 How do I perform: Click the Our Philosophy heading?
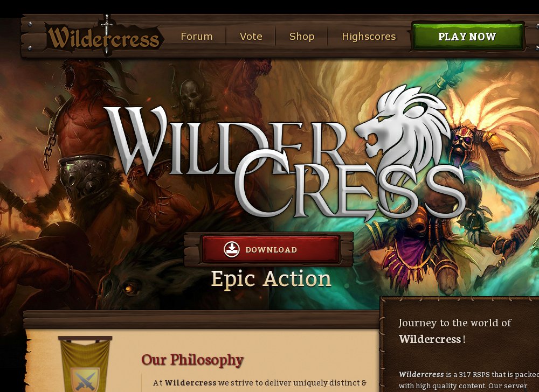192,360
